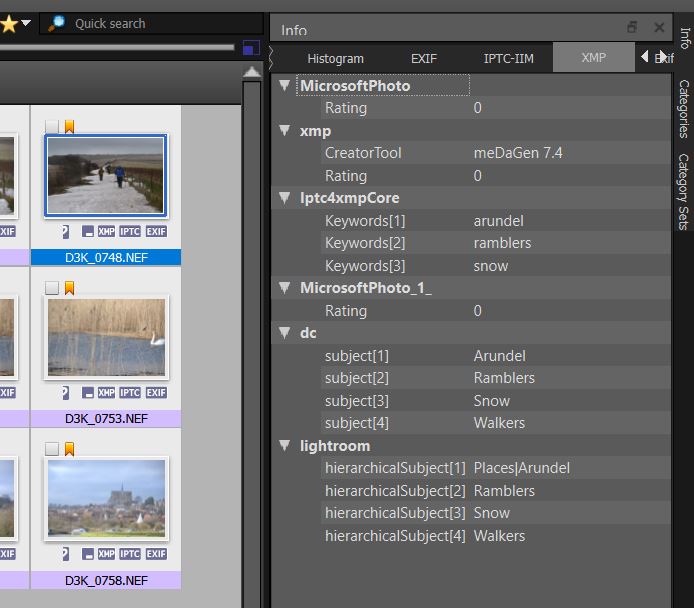Switch to the Histogram tab
The height and width of the screenshot is (608, 694).
335,58
